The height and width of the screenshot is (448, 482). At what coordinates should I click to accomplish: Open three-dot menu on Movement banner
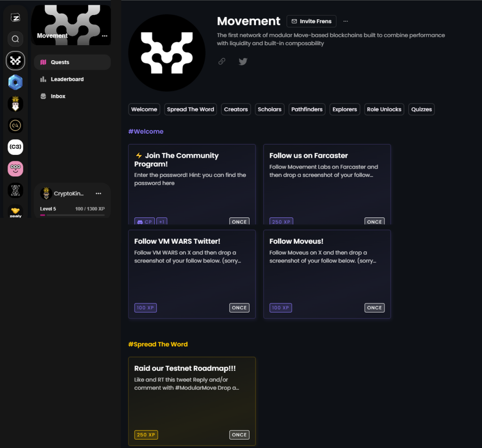point(104,36)
